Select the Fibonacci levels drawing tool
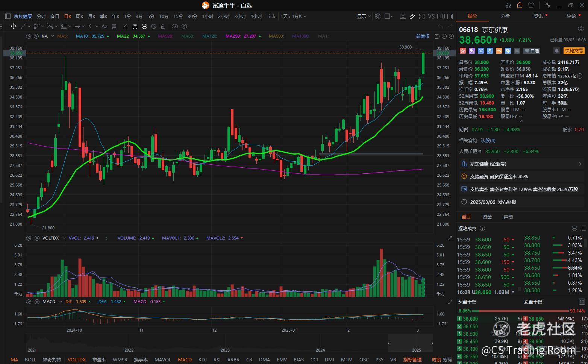588x364 pixels. tap(64, 26)
